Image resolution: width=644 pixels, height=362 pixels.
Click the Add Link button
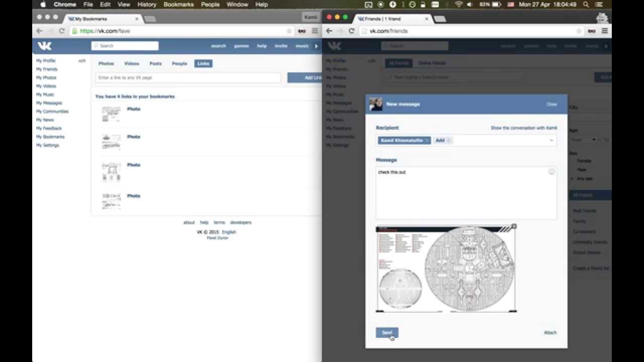(x=305, y=77)
